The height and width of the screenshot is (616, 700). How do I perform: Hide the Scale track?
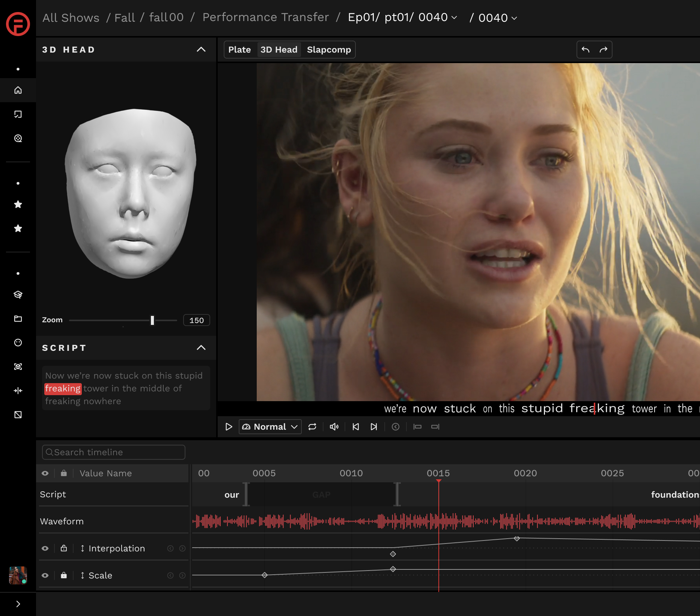(x=45, y=575)
